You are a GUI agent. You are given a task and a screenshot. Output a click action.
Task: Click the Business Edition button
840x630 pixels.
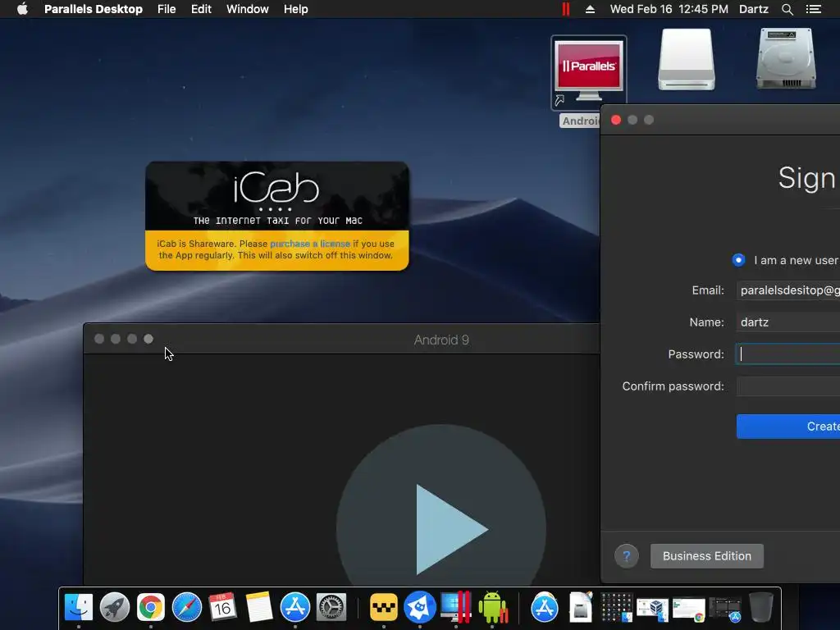(706, 556)
